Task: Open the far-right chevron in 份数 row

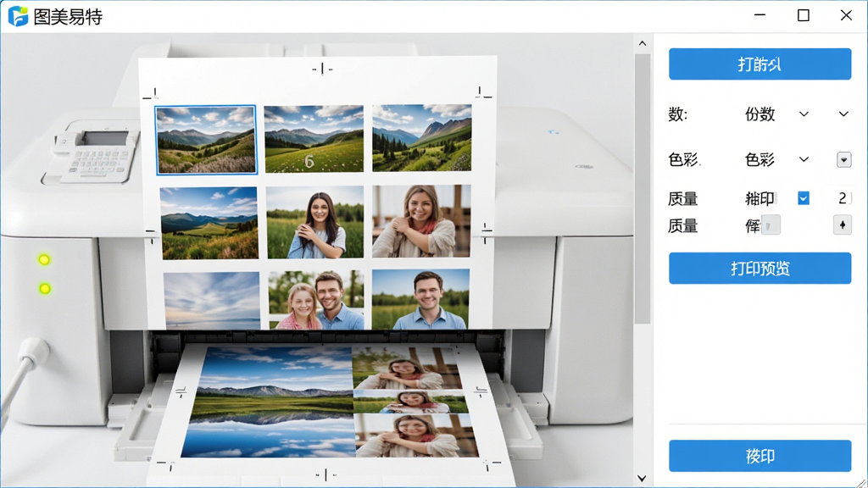Action: [x=843, y=114]
